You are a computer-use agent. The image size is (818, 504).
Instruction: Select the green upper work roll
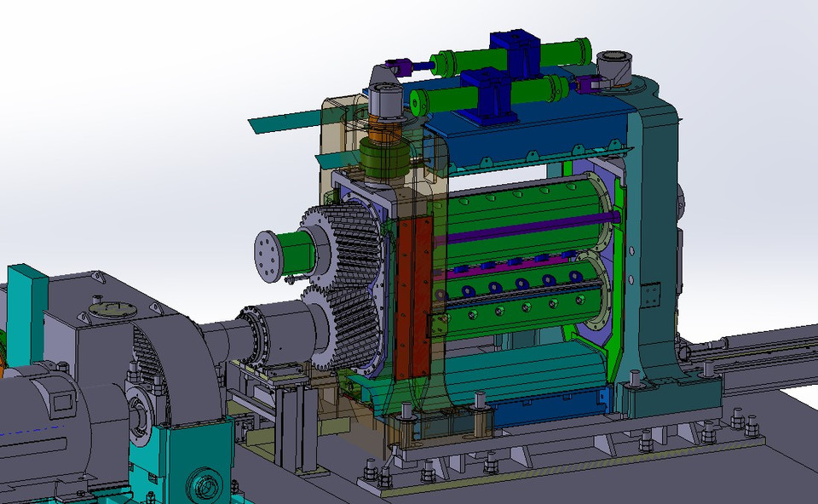511,204
